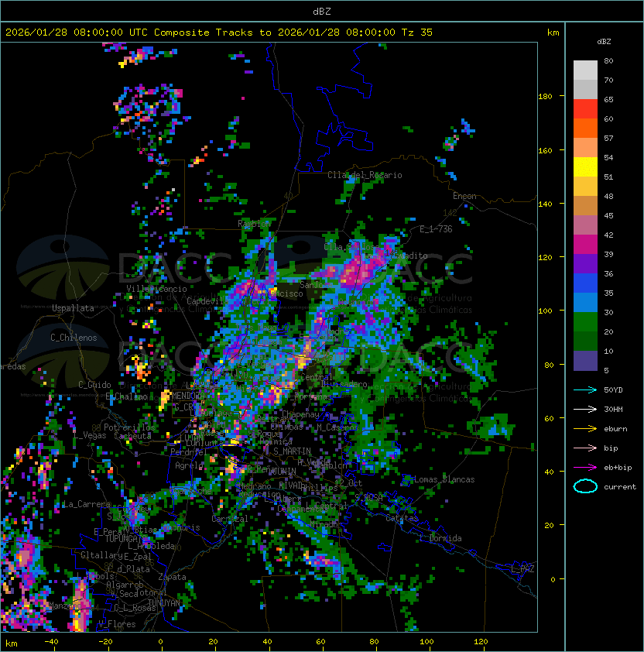Viewport: 644px width, 652px height.
Task: Click the TUNUYAN map label
Action: (164, 603)
